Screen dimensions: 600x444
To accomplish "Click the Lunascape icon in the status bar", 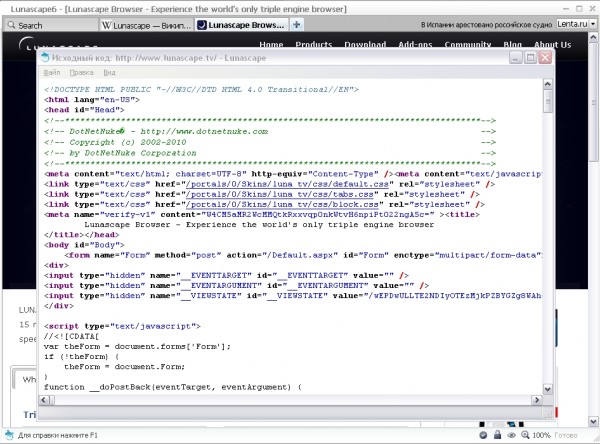I will point(8,435).
